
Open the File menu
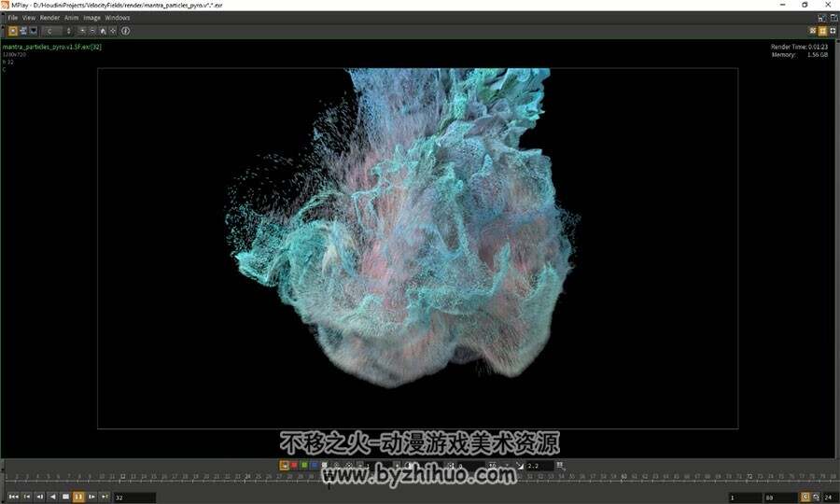click(x=12, y=18)
